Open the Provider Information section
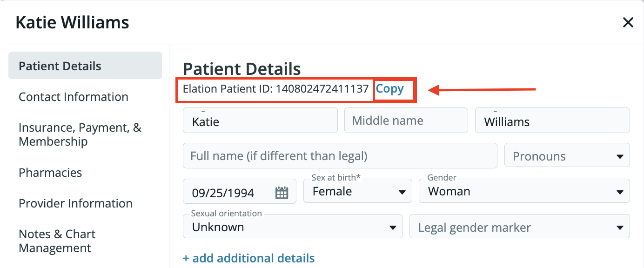Image resolution: width=644 pixels, height=268 pixels. tap(75, 203)
